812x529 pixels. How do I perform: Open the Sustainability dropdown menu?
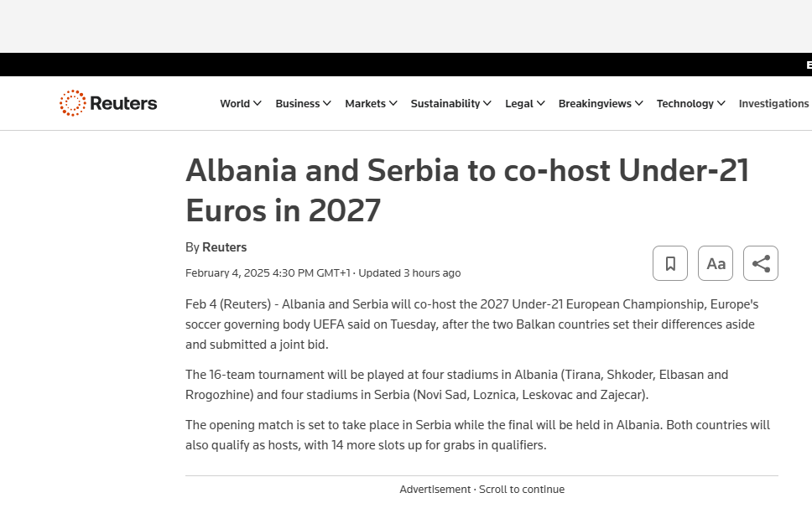pos(450,104)
